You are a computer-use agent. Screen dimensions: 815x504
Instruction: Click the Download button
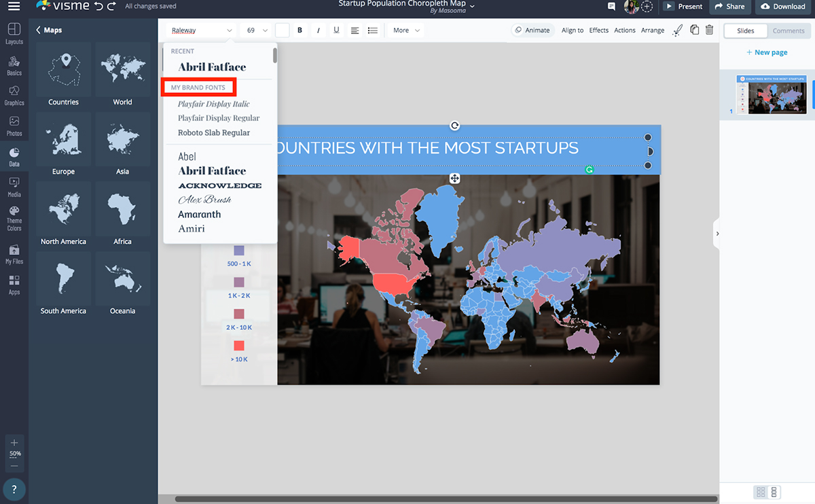click(x=784, y=6)
